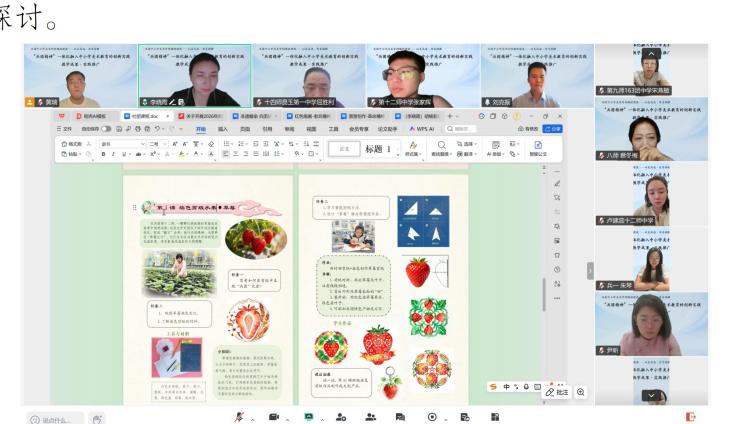Click the pen icon in WPS sidebar
The image size is (754, 424).
point(557,184)
